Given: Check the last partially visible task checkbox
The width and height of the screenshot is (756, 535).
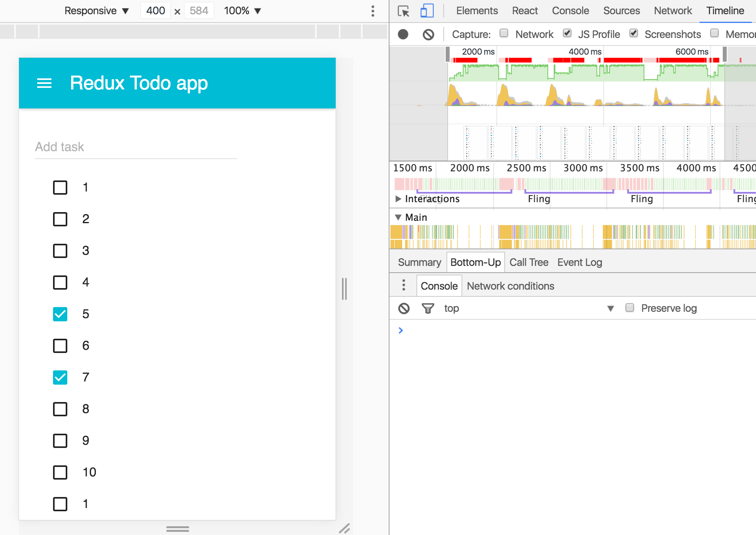Looking at the screenshot, I should click(x=60, y=504).
